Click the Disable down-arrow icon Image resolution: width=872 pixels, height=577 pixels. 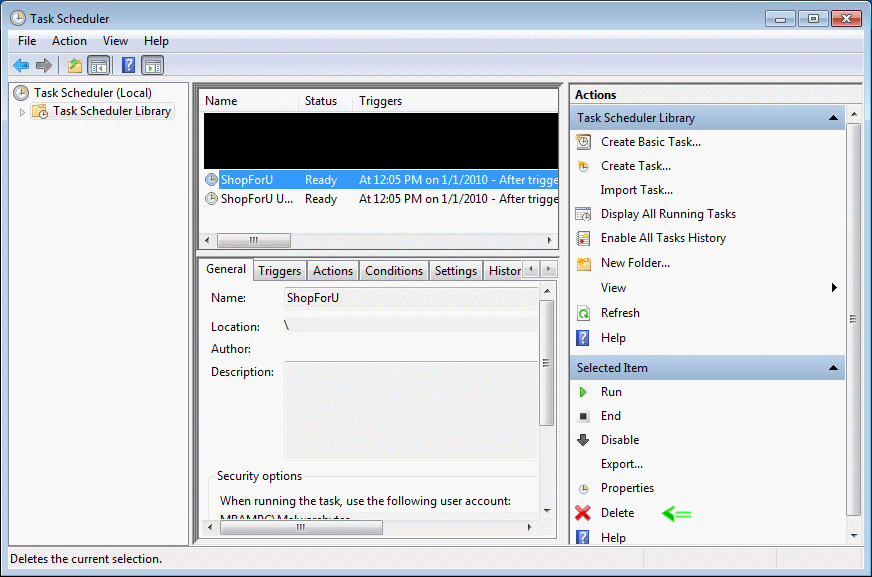pyautogui.click(x=583, y=440)
